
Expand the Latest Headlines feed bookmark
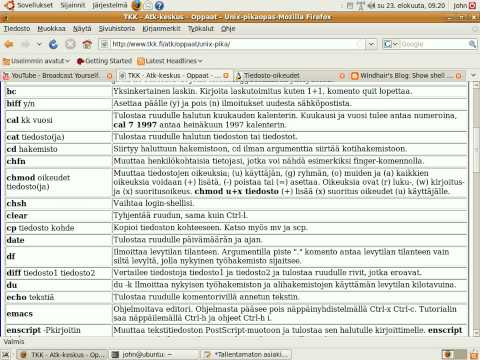(x=170, y=61)
